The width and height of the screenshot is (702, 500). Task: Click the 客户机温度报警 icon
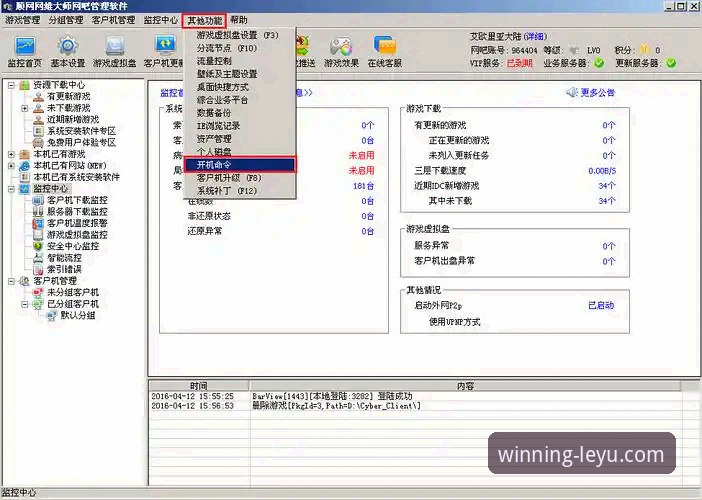click(x=39, y=223)
